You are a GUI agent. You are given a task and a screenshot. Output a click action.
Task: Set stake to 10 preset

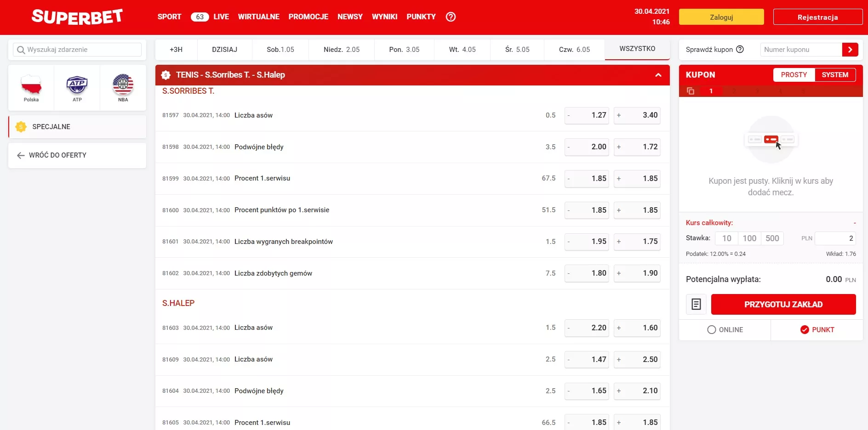click(x=726, y=238)
